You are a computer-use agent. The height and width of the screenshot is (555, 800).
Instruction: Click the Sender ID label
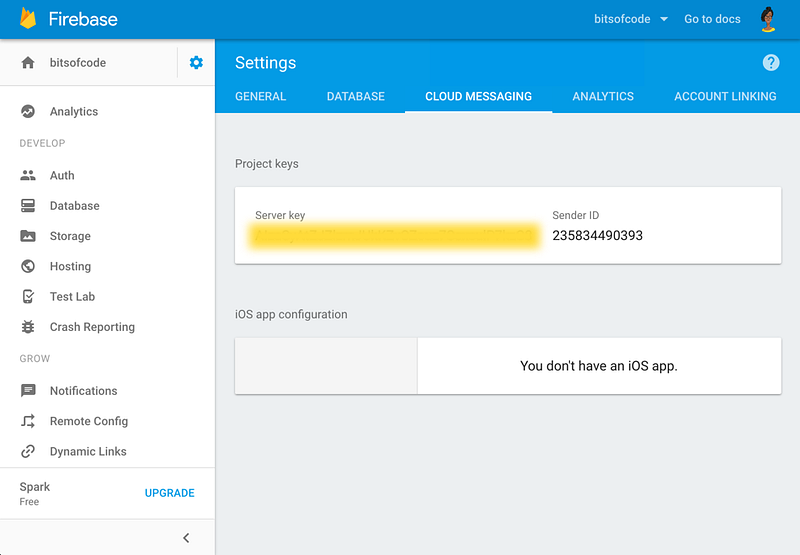click(x=576, y=215)
